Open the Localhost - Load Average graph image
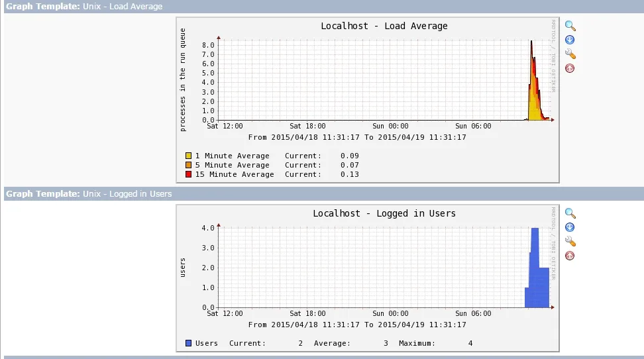This screenshot has width=644, height=359. (368, 100)
